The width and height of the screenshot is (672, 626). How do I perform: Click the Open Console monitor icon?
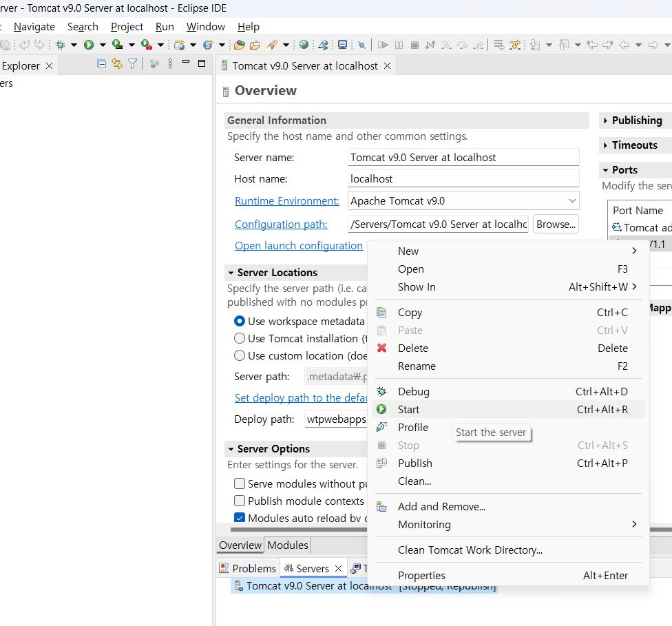[342, 45]
